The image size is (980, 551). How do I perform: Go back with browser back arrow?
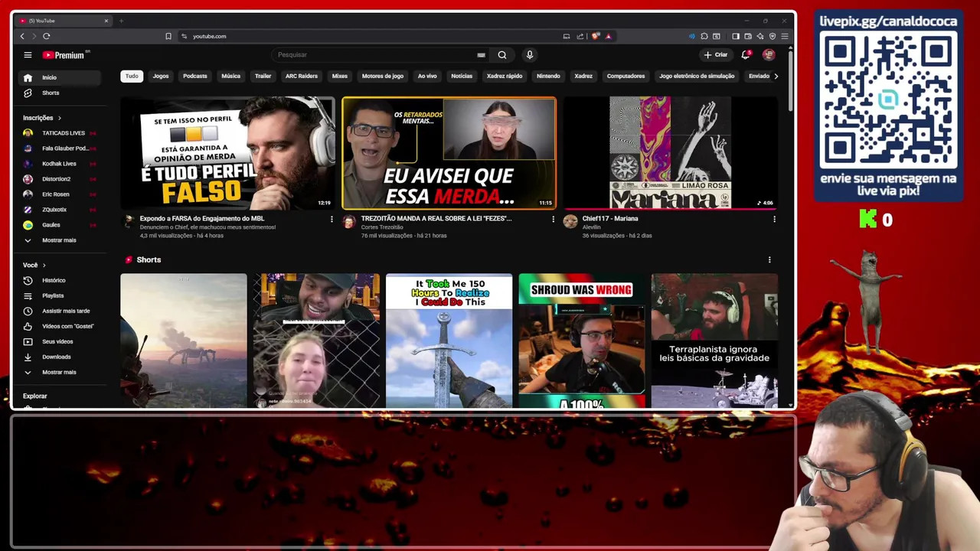[22, 36]
